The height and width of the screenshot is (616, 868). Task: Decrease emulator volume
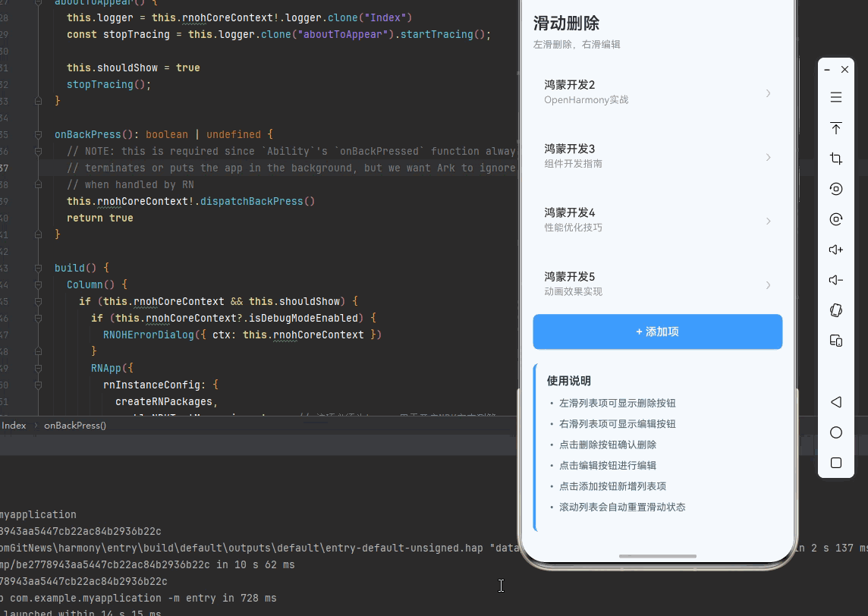click(836, 280)
